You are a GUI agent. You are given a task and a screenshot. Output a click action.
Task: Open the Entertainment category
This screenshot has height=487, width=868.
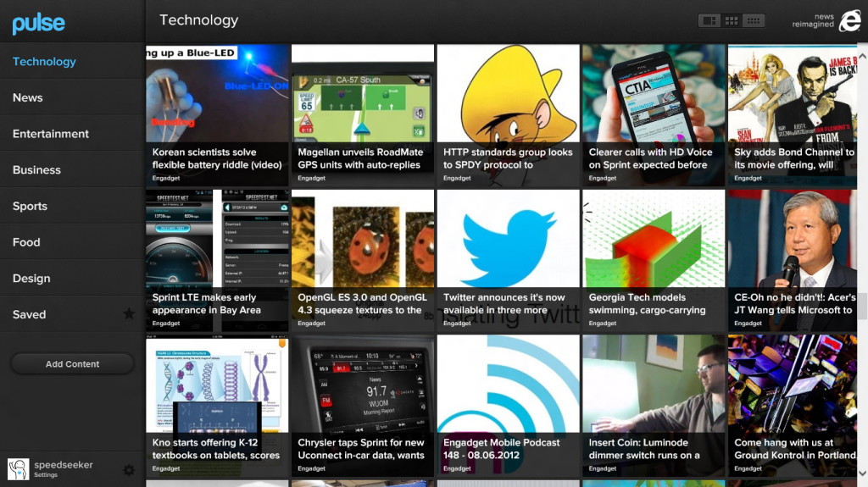click(73, 133)
